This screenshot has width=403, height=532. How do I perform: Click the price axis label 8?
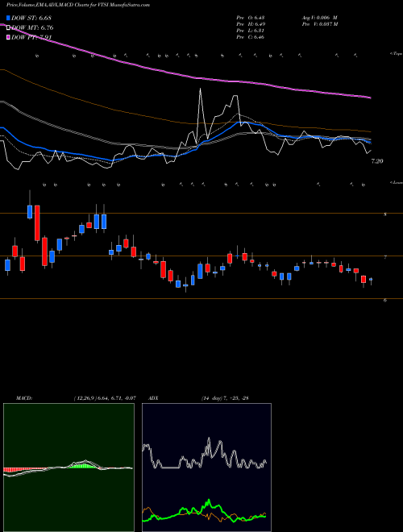385,214
